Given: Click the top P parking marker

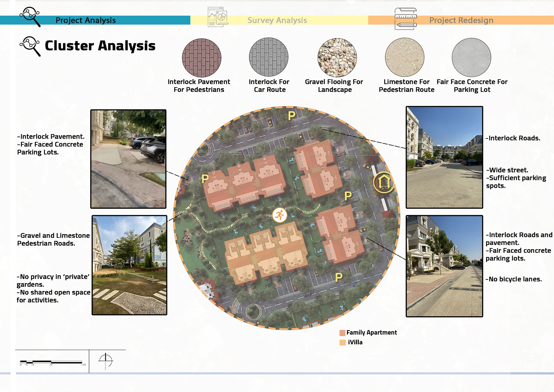Looking at the screenshot, I should click(x=291, y=116).
